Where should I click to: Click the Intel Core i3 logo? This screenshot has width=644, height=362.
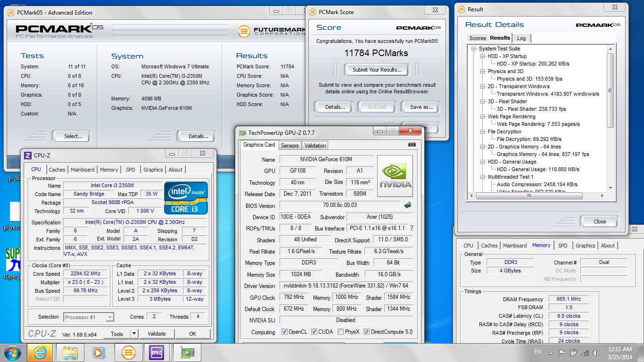click(x=185, y=198)
